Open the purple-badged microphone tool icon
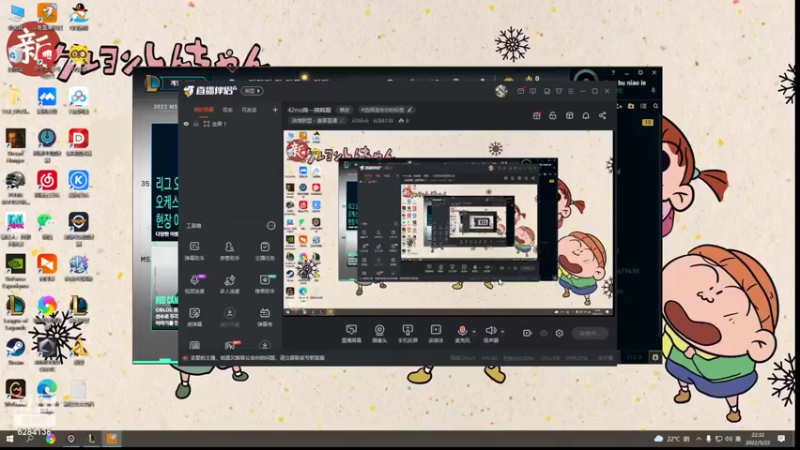 [x=195, y=284]
